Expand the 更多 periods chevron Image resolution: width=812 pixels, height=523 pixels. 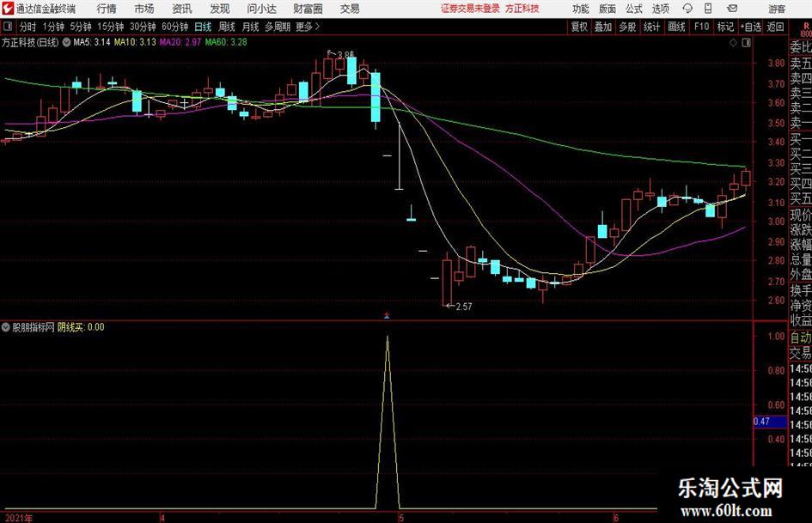[x=308, y=27]
